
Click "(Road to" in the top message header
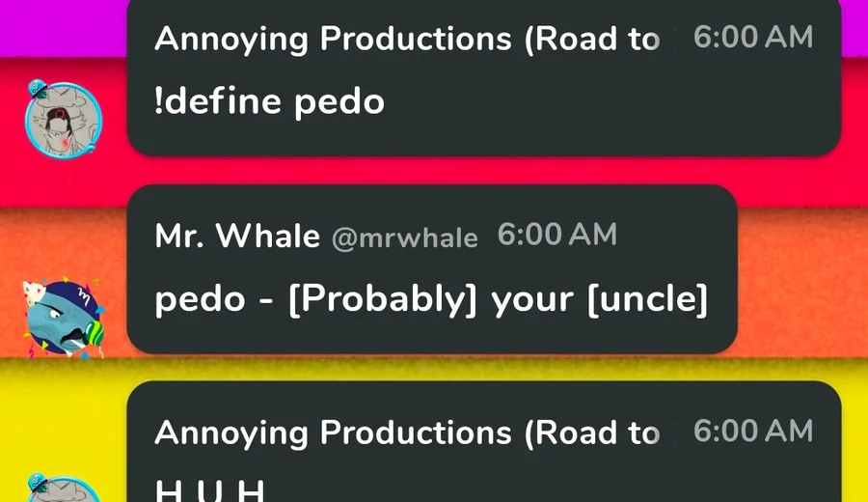(x=592, y=39)
